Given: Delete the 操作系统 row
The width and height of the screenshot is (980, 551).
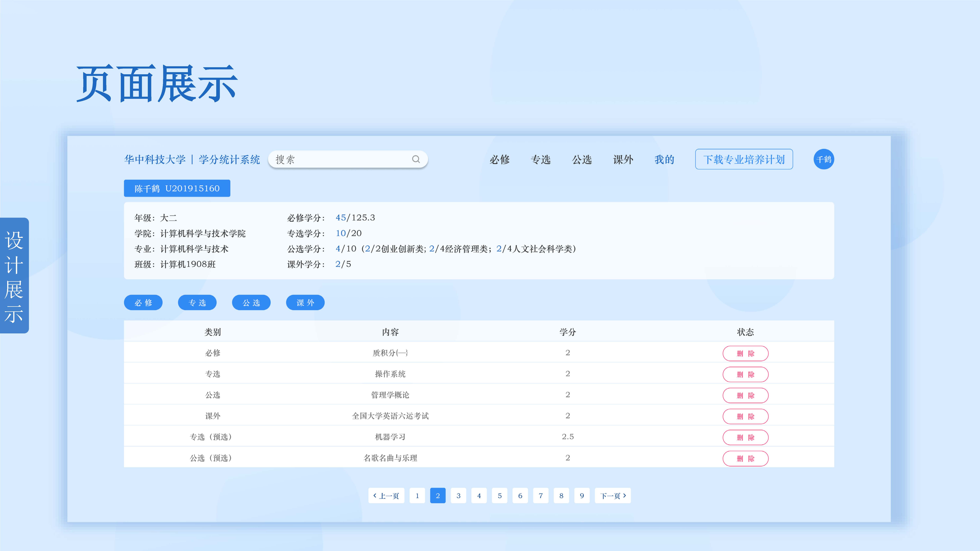Looking at the screenshot, I should pyautogui.click(x=745, y=374).
